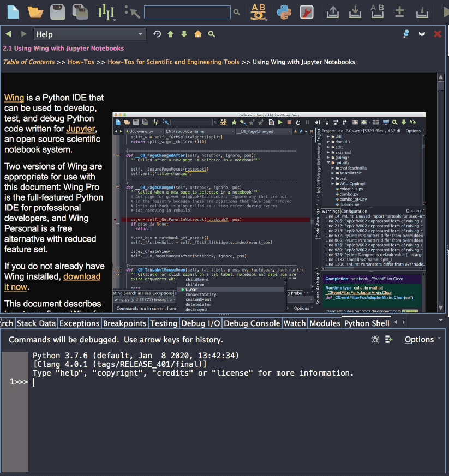Click the download tray toolbar icon
The image size is (449, 476).
pyautogui.click(x=355, y=13)
